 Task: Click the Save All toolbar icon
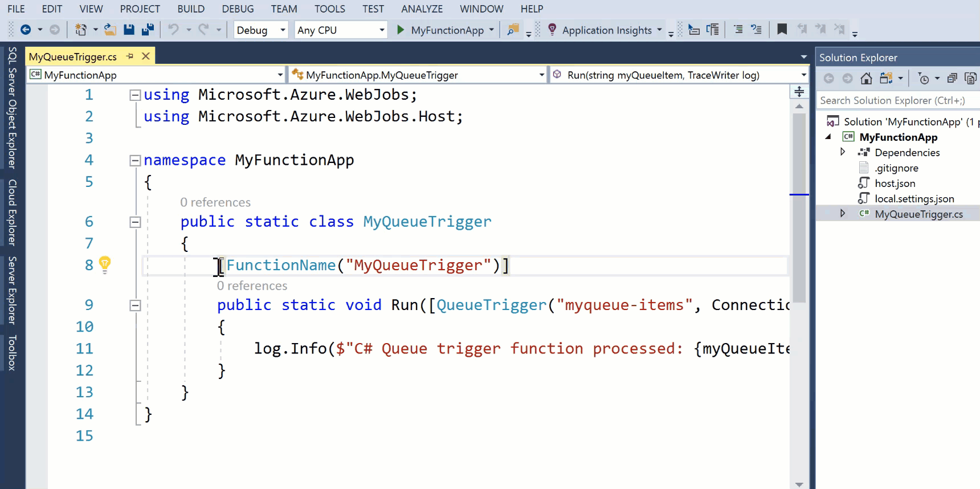coord(148,30)
